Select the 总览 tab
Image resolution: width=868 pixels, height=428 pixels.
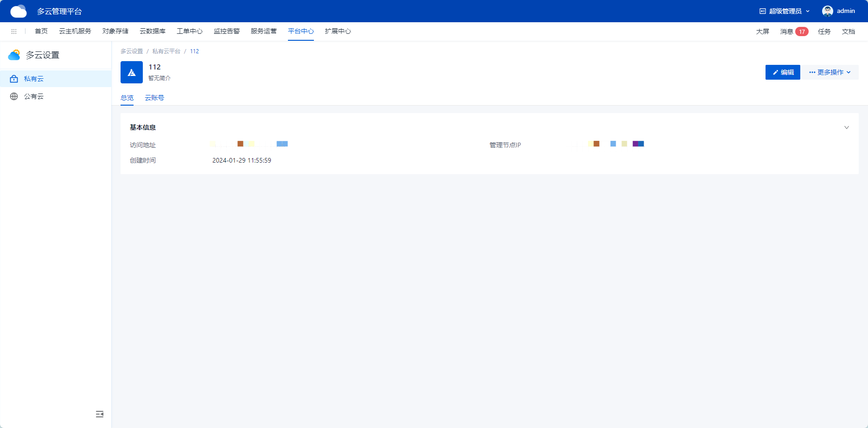127,98
